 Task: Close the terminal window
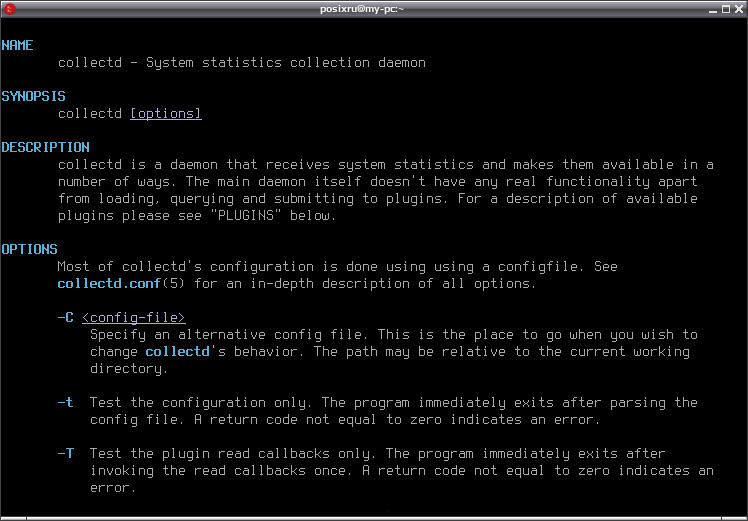point(738,9)
